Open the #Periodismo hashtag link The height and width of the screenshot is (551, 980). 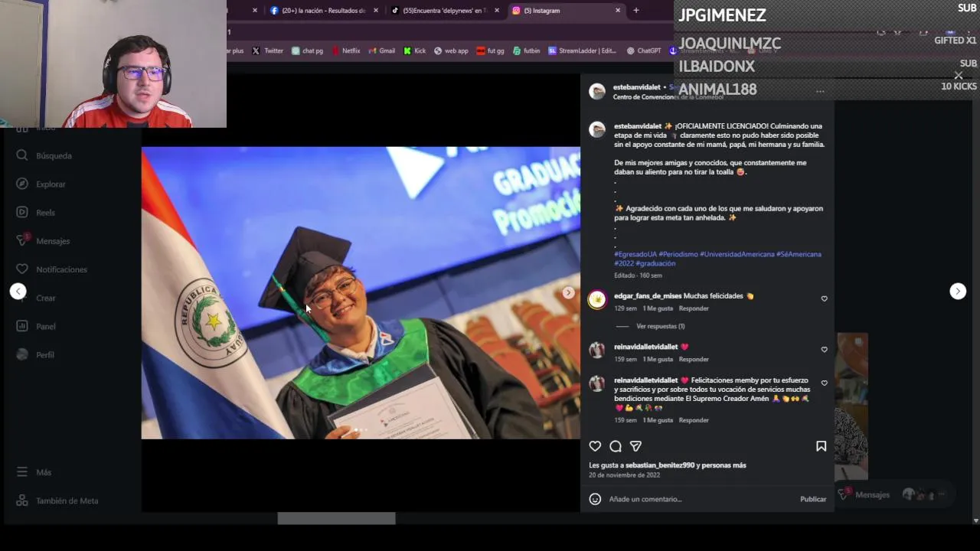tap(678, 254)
